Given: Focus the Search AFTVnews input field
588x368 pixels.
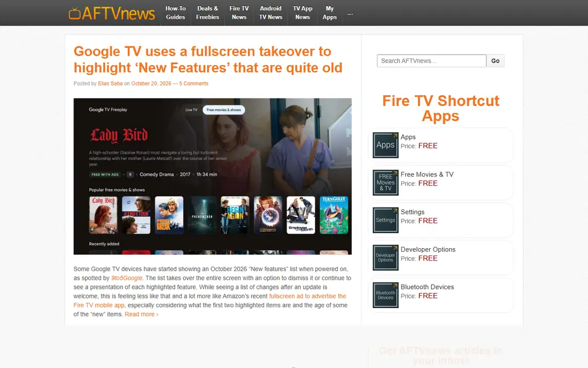Looking at the screenshot, I should (x=431, y=61).
